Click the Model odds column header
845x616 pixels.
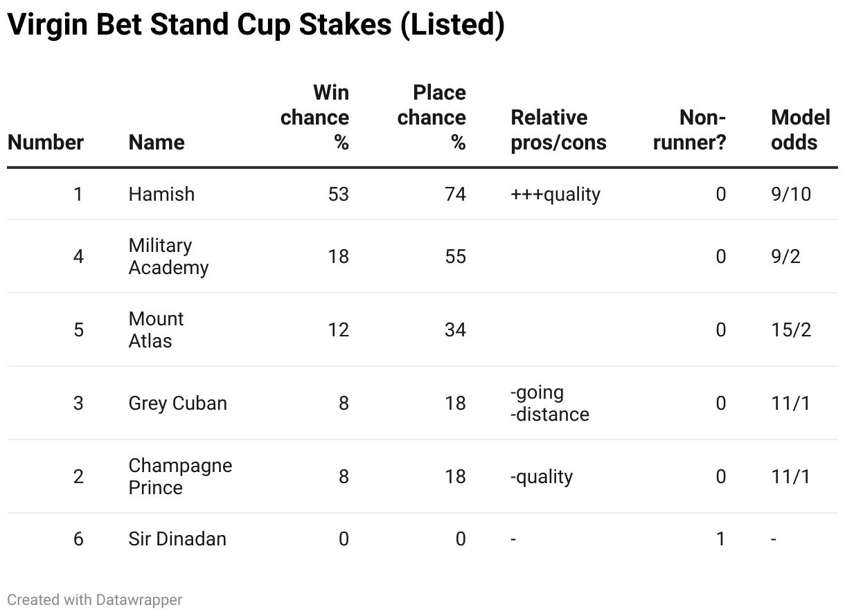[x=800, y=130]
